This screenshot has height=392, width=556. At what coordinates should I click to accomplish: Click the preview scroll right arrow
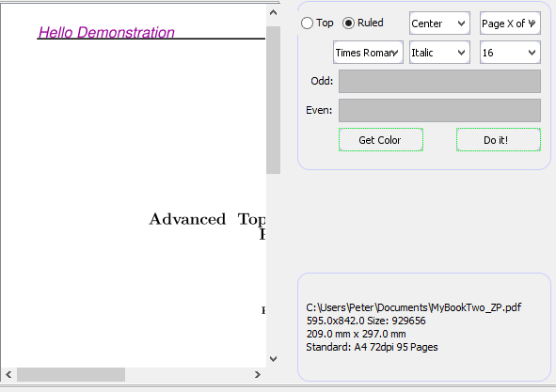[258, 375]
